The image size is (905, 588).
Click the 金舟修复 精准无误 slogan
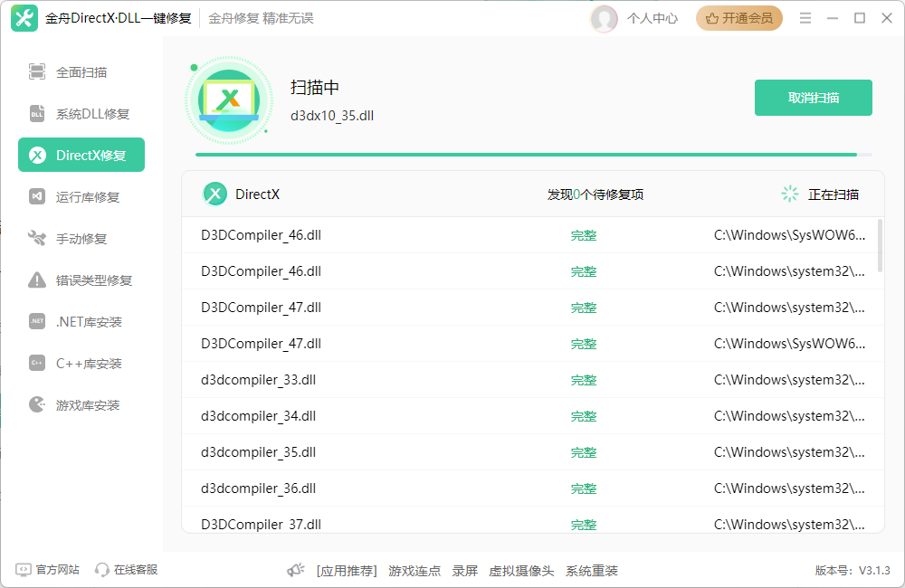(x=261, y=18)
